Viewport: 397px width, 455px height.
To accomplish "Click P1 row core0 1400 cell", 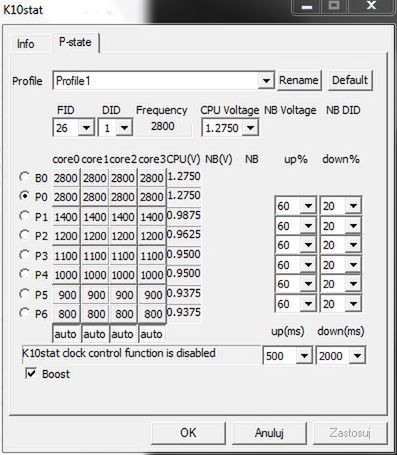I will coord(66,217).
